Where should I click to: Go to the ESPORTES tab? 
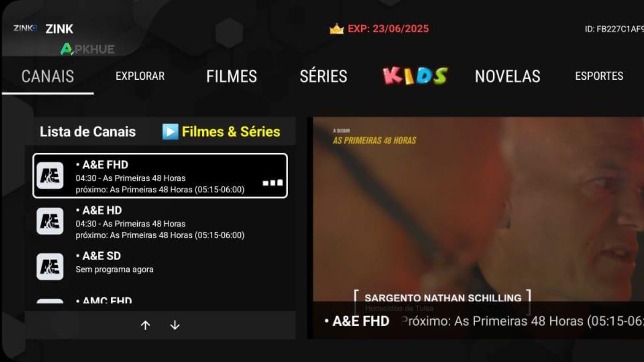[599, 76]
